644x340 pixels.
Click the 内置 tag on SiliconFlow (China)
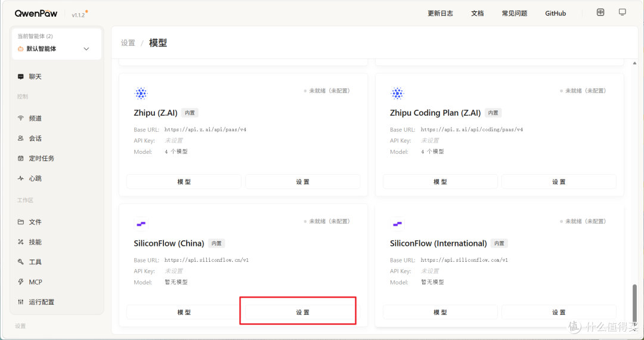(216, 243)
